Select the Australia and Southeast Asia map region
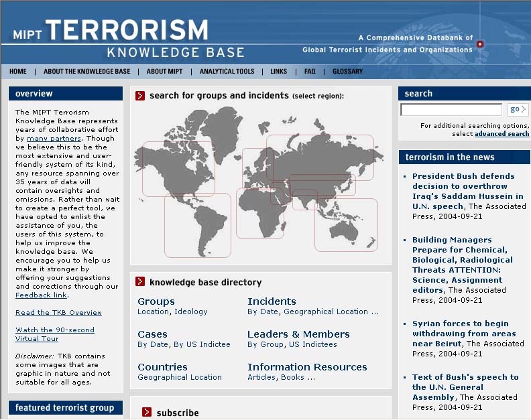 [346, 225]
